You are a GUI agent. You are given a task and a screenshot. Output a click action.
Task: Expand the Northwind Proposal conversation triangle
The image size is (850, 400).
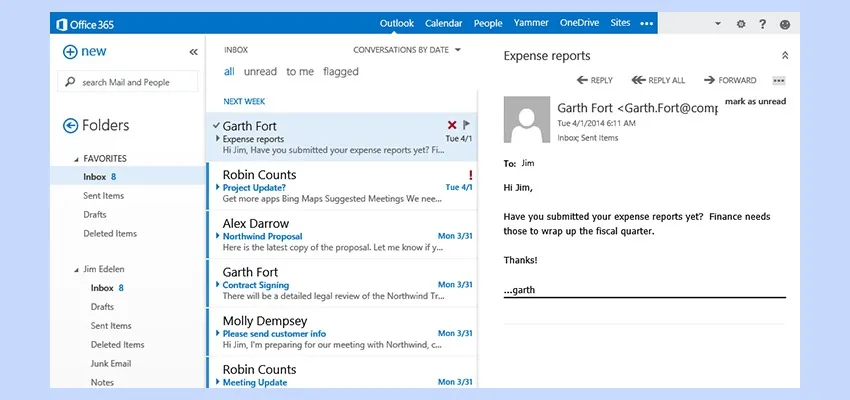click(218, 236)
